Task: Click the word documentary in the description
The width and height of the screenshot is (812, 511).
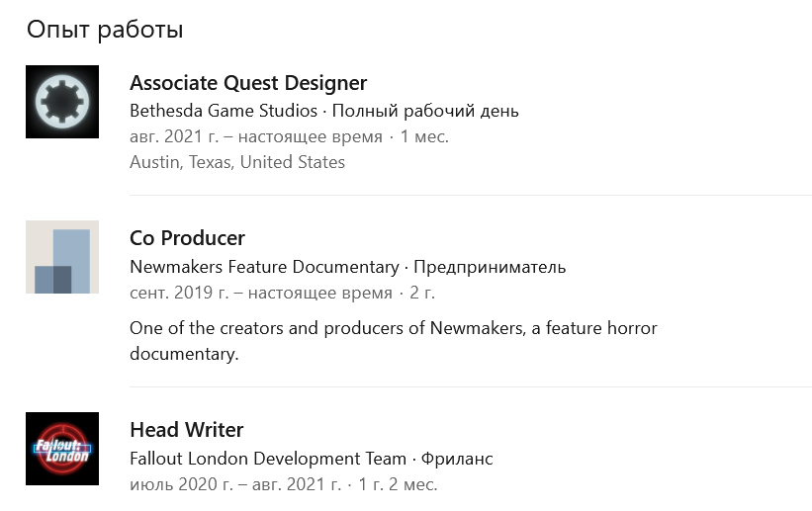Action: click(184, 354)
